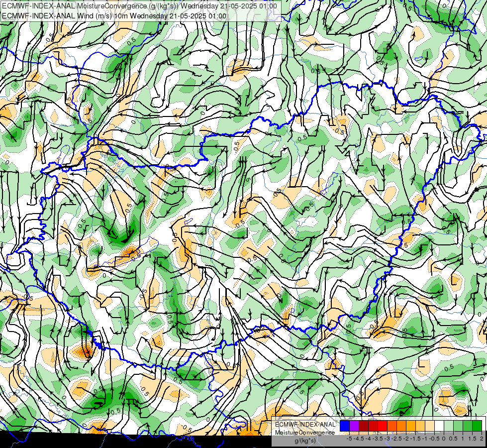487x448 pixels.
Task: Click the white legend swatch
Action: point(439,426)
